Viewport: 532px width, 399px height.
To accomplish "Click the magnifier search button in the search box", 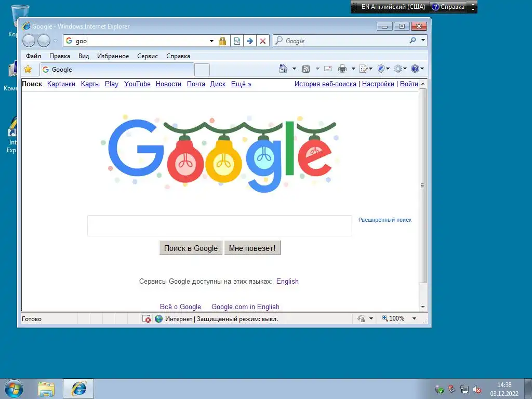I will (413, 41).
